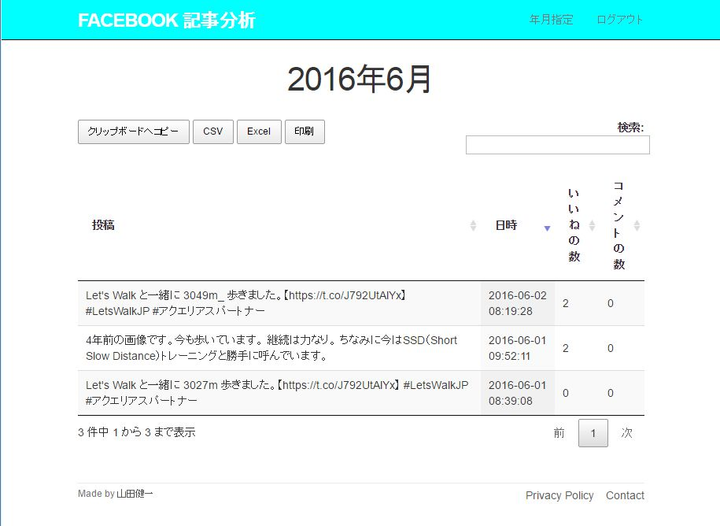The height and width of the screenshot is (526, 720).
Task: Sort by the 投稿 column header
Action: pyautogui.click(x=279, y=225)
